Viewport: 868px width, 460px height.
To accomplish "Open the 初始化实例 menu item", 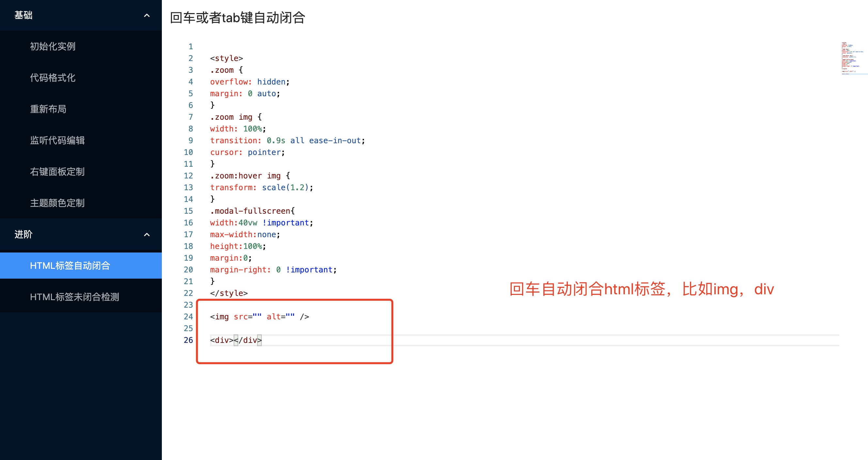I will [53, 46].
